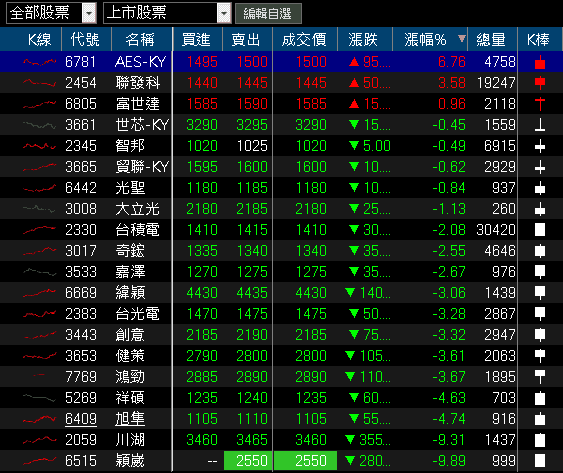Sort by the 成交價 column header

point(304,40)
